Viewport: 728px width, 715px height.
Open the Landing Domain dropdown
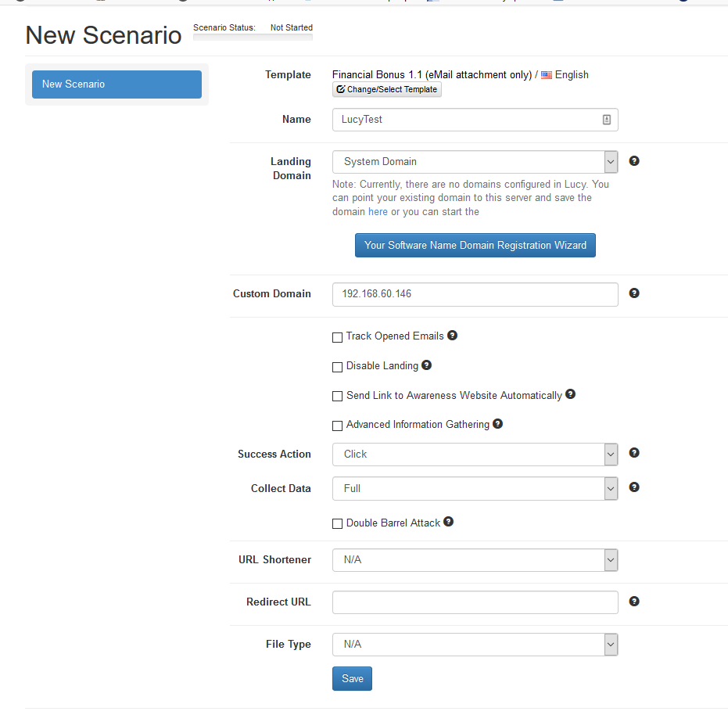coord(475,162)
